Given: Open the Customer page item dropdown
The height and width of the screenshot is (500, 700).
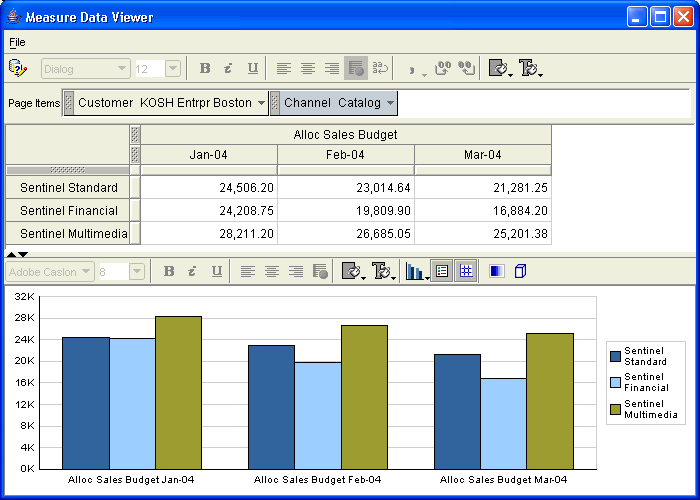Looking at the screenshot, I should tap(261, 103).
